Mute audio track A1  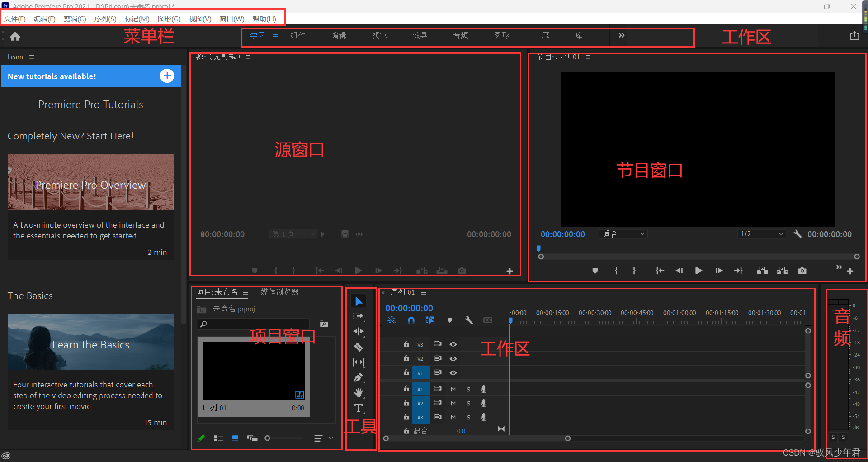pos(453,389)
